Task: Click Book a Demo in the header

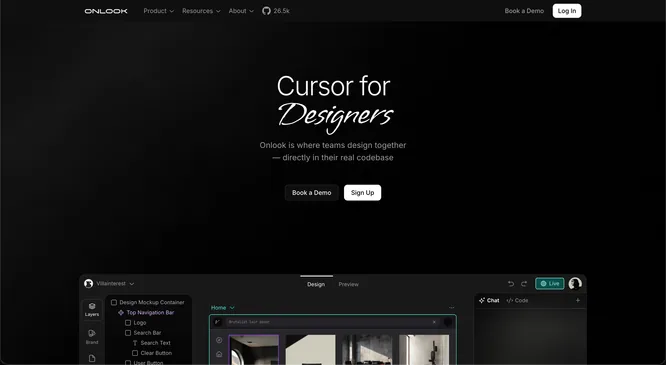Action: [x=524, y=11]
